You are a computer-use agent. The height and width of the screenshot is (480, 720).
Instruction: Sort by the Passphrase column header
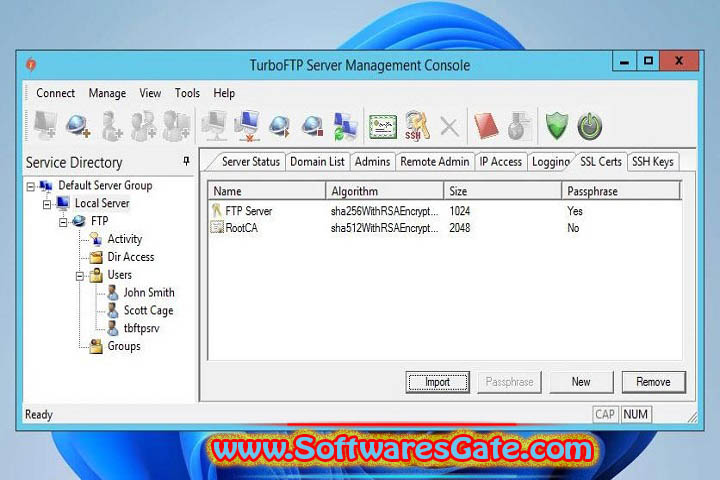[621, 191]
